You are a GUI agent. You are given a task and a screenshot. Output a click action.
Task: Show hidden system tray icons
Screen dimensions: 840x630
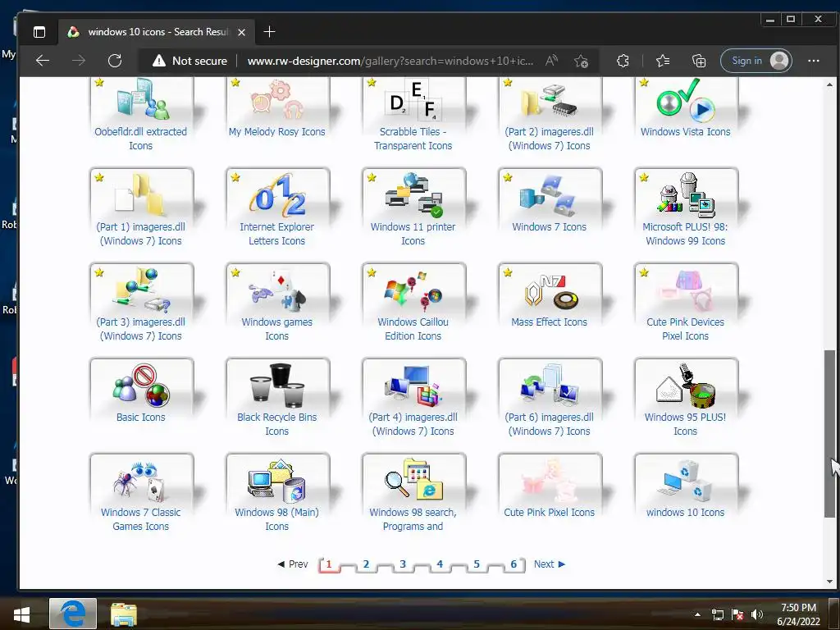(x=697, y=614)
